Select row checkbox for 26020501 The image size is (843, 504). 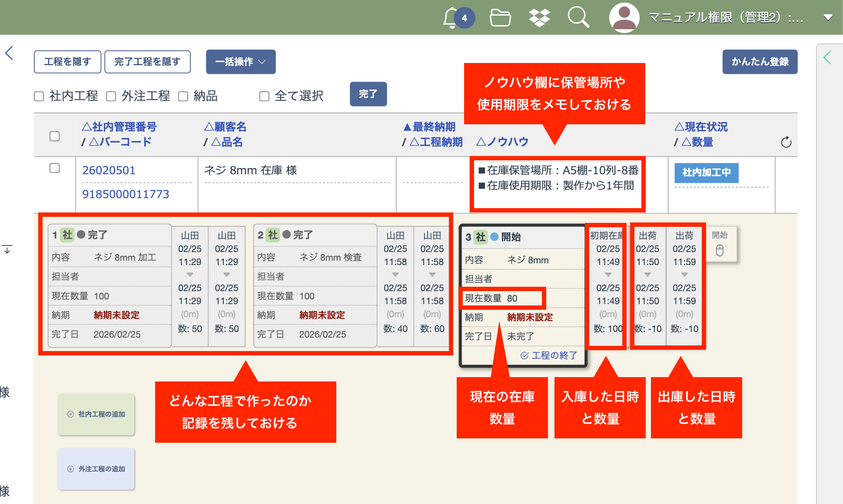coord(55,168)
